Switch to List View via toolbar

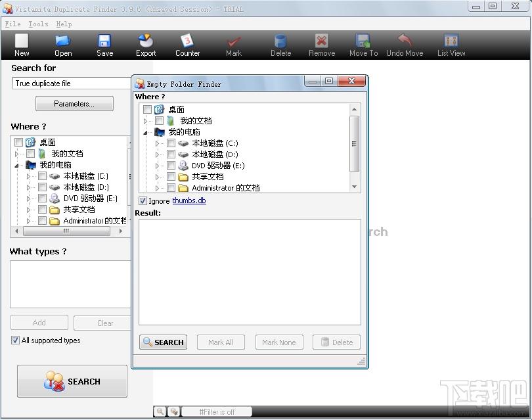(451, 41)
